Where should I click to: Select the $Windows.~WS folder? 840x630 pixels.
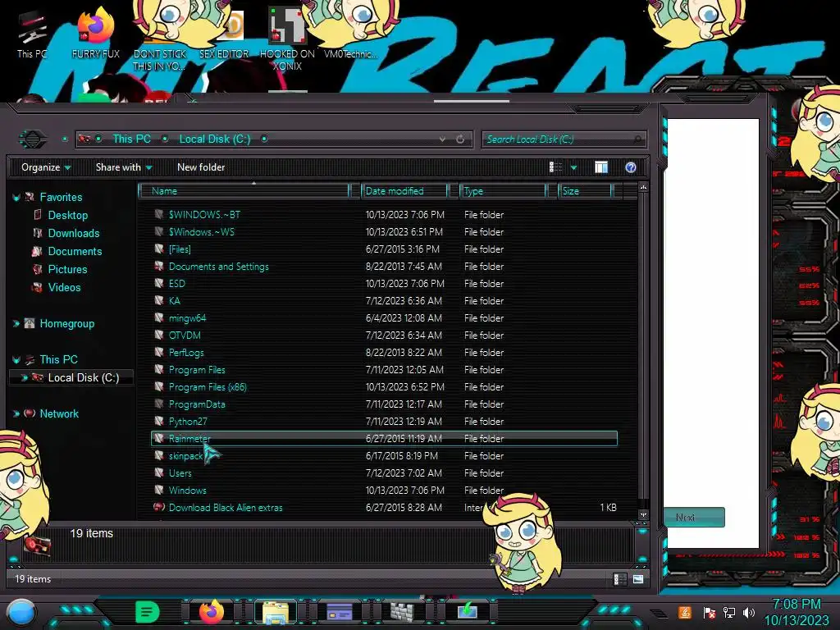click(202, 232)
